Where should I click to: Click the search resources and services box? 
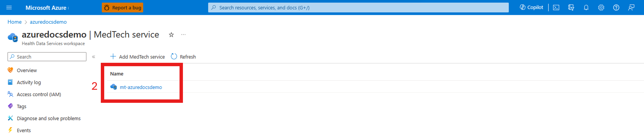click(x=358, y=8)
